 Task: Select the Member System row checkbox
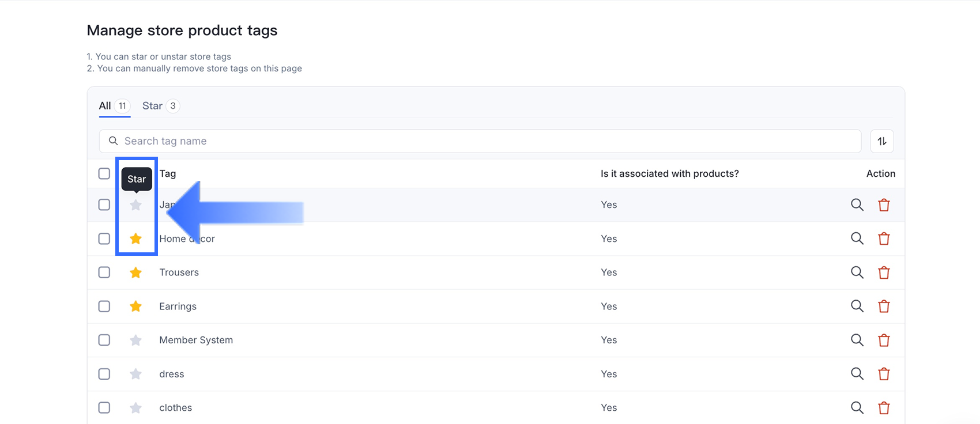pos(104,340)
